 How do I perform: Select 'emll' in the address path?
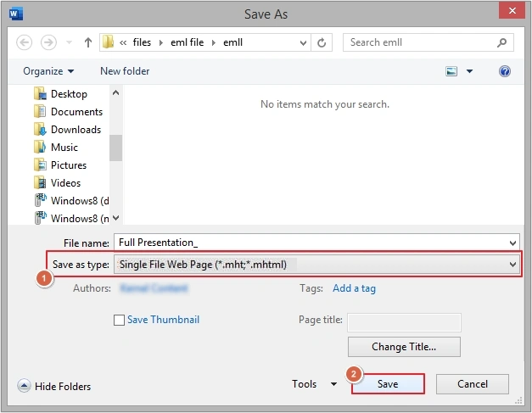click(x=232, y=42)
